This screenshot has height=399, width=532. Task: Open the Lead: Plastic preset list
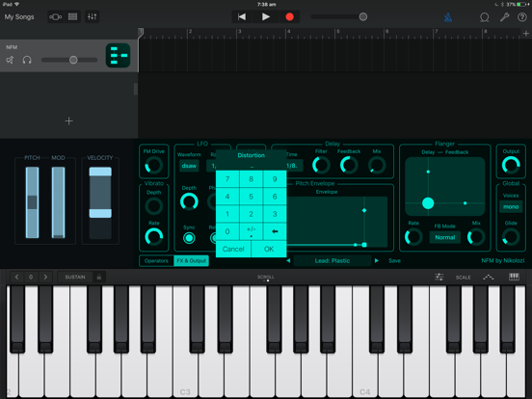tap(332, 260)
